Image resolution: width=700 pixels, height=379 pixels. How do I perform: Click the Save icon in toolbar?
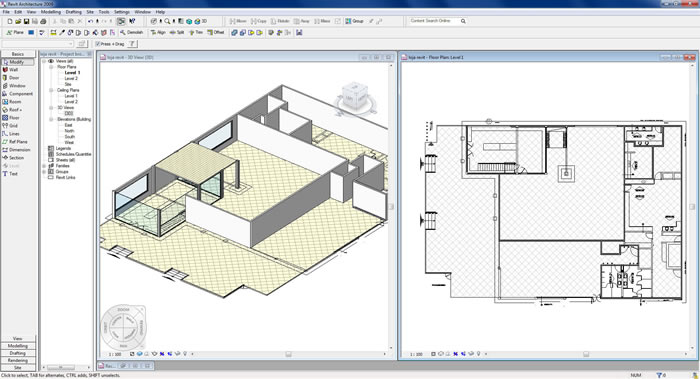coord(26,21)
